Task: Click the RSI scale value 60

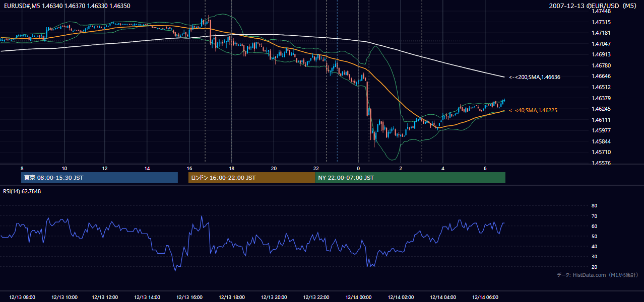Action: coord(594,226)
